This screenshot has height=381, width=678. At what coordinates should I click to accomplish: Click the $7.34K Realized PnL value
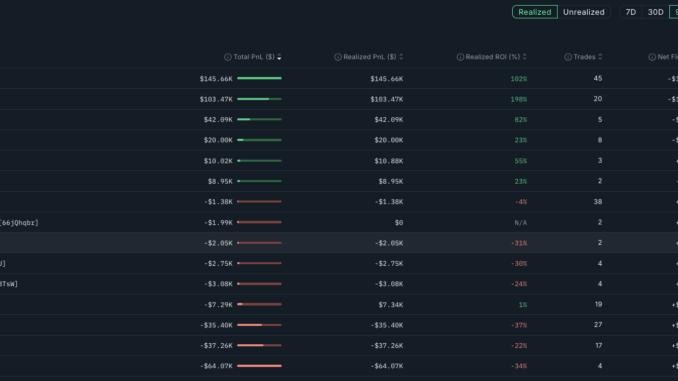click(x=391, y=305)
